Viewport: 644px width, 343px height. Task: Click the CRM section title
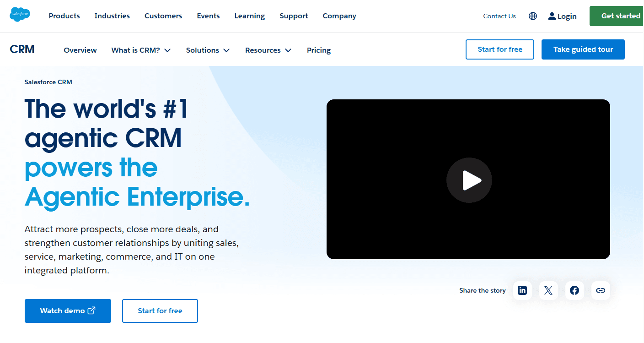coord(22,49)
